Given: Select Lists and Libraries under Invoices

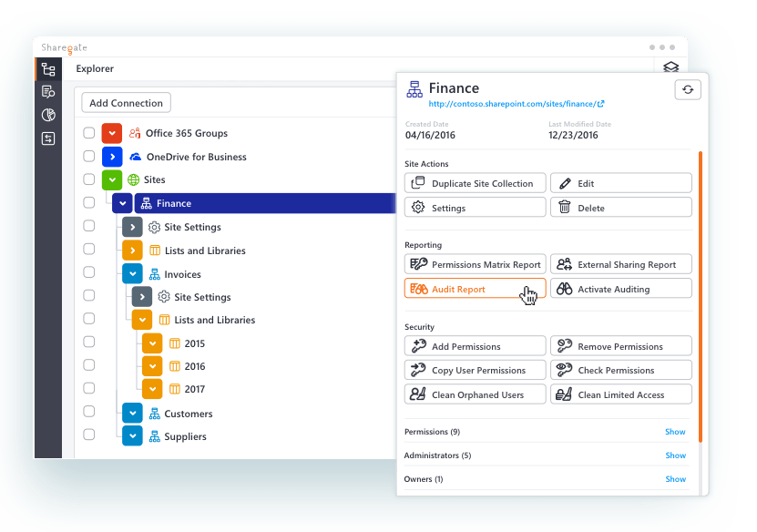Looking at the screenshot, I should coord(214,320).
